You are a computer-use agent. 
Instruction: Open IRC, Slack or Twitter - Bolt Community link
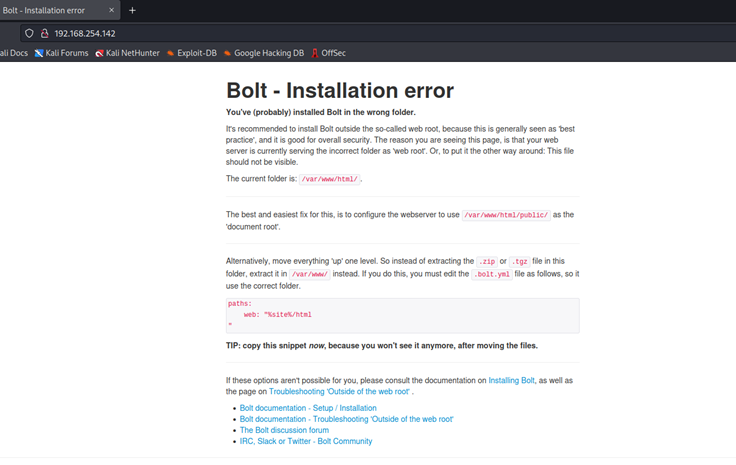tap(306, 441)
